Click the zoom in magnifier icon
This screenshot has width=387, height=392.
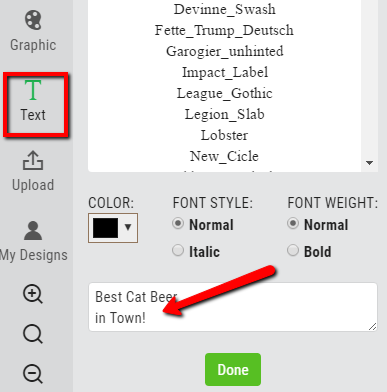(x=33, y=294)
